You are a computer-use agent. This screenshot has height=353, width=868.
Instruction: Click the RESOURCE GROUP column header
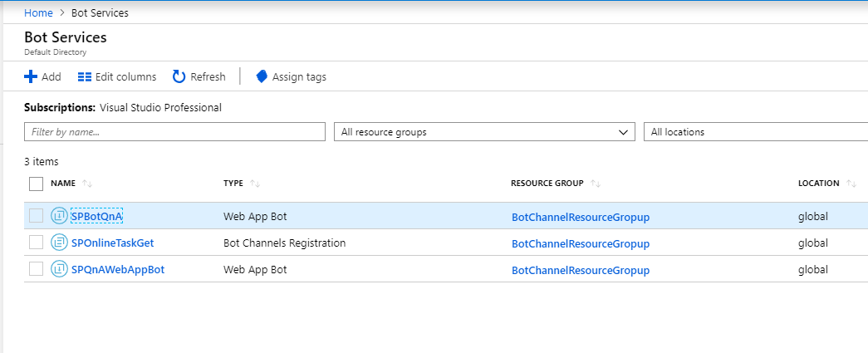[547, 183]
